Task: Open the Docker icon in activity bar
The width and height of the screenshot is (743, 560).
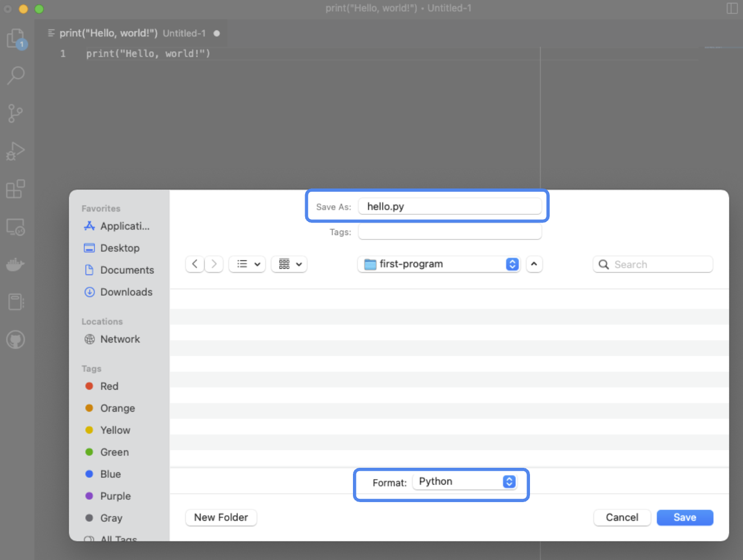Action: pyautogui.click(x=16, y=264)
